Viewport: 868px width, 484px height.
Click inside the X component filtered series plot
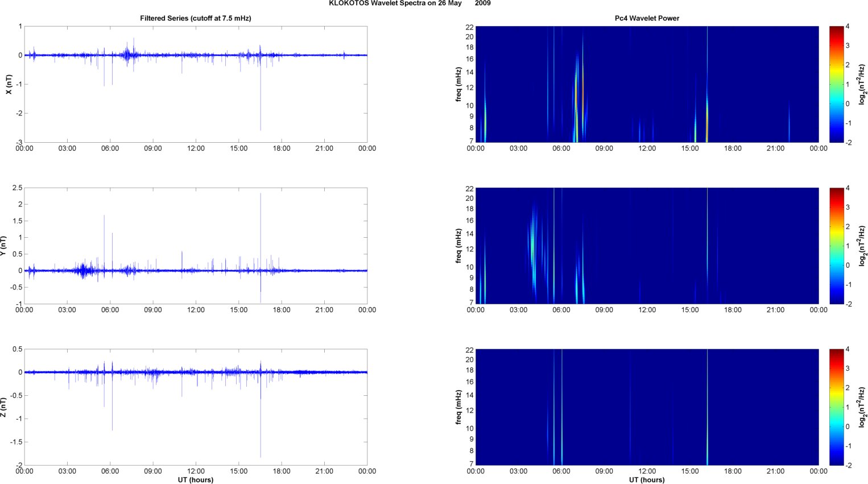(x=196, y=84)
